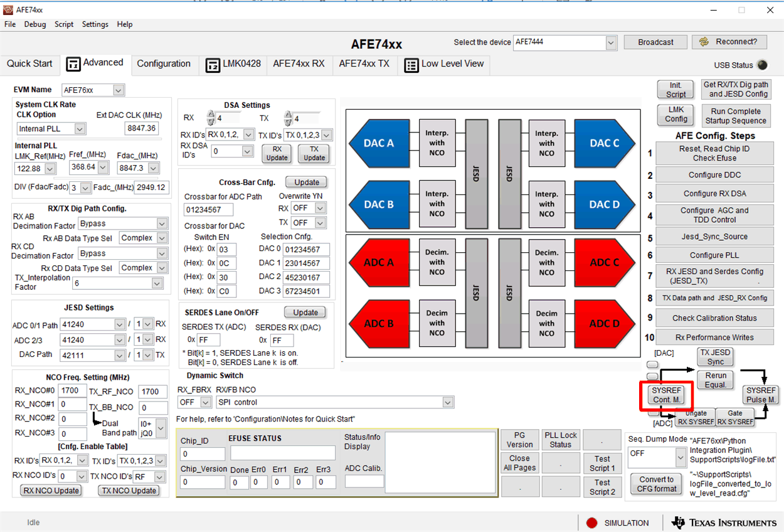Screen dimensions: 784x532
Task: Open the RX/FB NCO SPI control dropdown
Action: [x=447, y=402]
